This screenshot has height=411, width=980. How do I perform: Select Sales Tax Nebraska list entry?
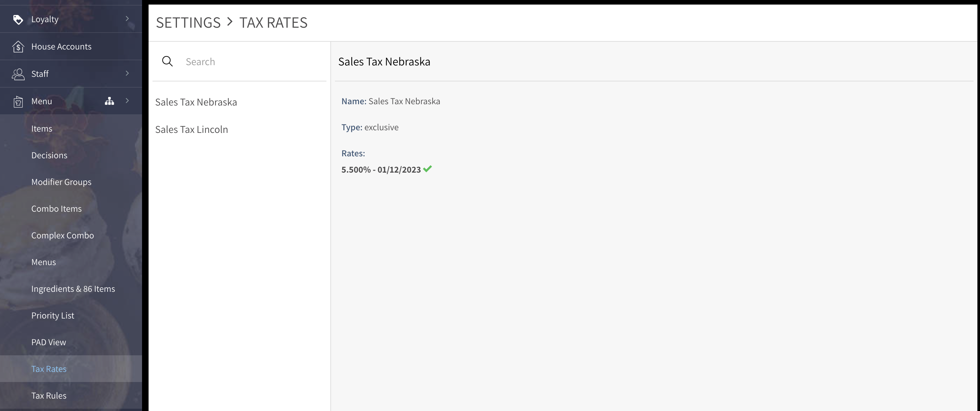point(196,102)
